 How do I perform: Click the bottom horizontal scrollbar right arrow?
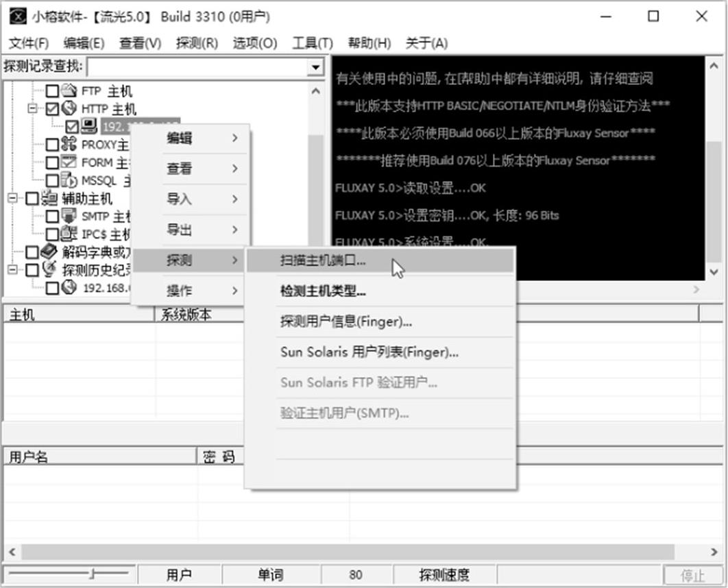pos(714,552)
